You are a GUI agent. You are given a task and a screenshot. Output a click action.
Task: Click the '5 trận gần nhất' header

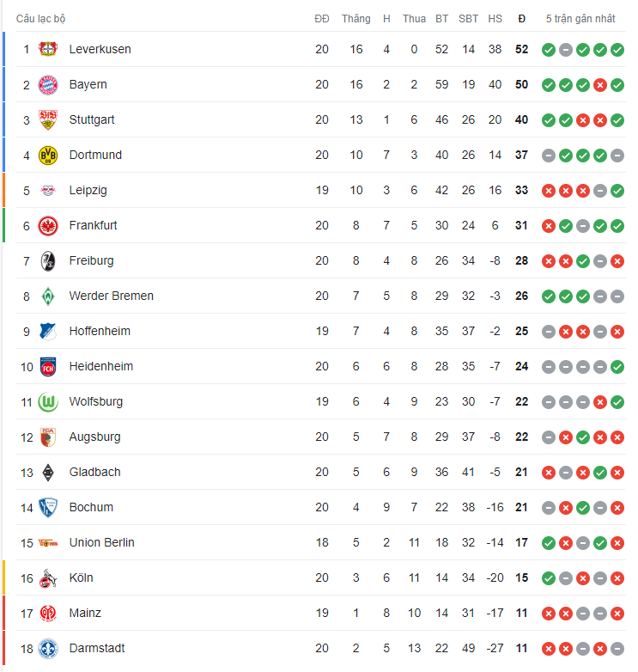582,19
